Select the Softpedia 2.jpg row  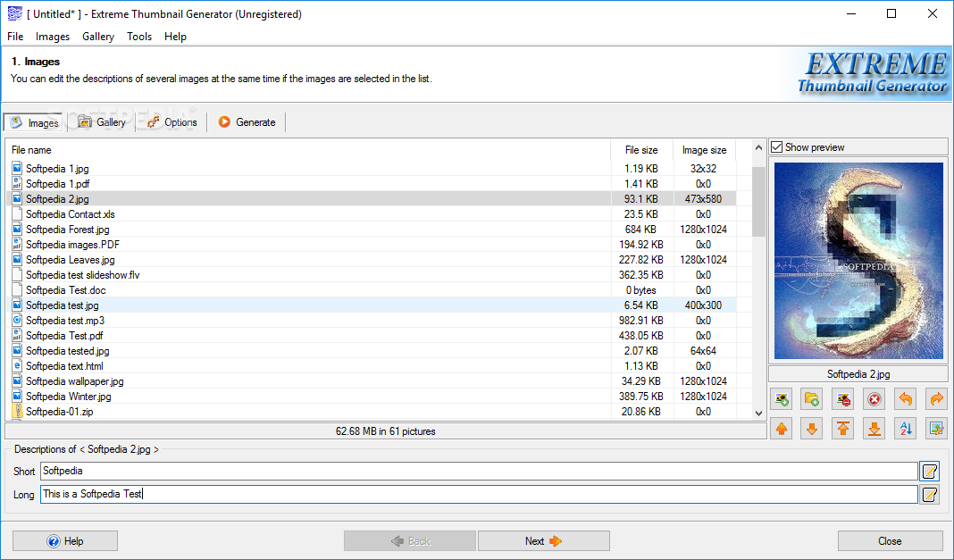371,199
